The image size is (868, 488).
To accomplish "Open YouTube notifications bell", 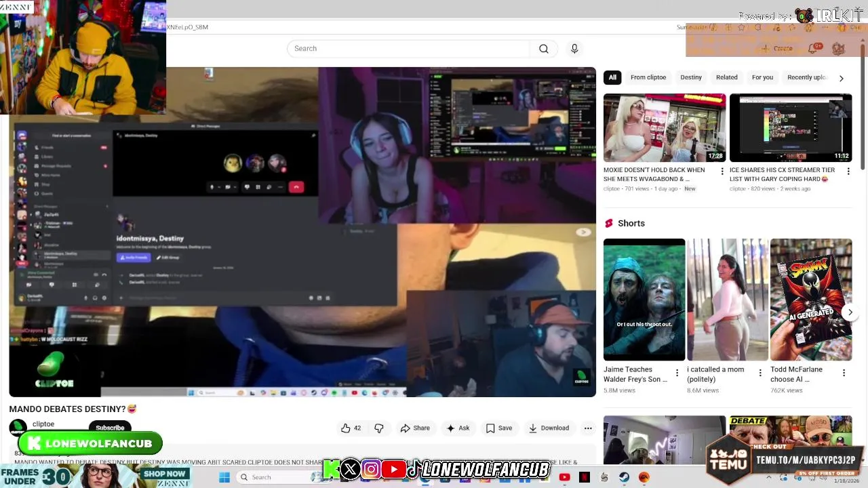I will 814,48.
